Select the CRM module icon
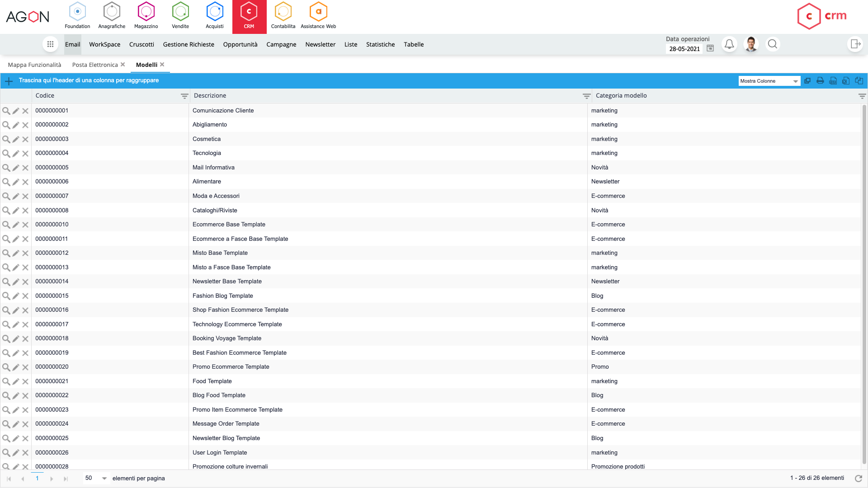Image resolution: width=868 pixels, height=488 pixels. [x=249, y=16]
